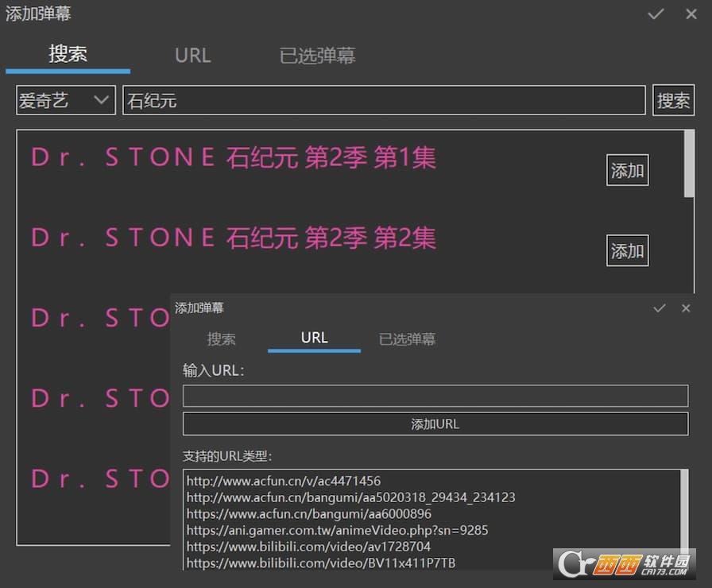The image size is (712, 588).
Task: Select the bilibili BV11x411P7TB URL line
Action: coord(320,563)
